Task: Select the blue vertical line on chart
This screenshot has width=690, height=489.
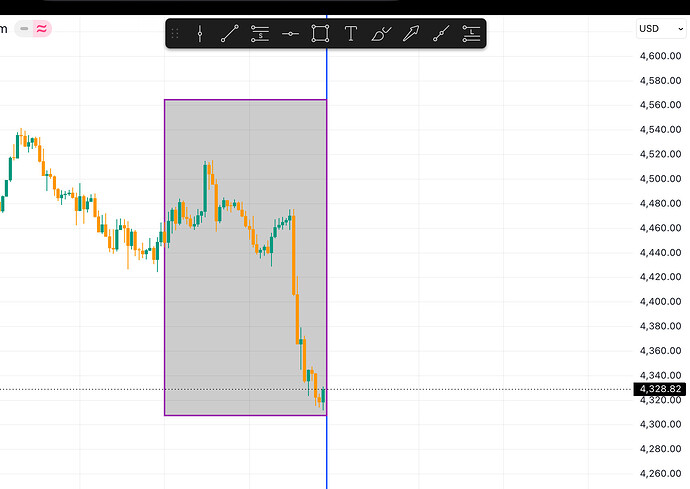Action: pyautogui.click(x=327, y=453)
